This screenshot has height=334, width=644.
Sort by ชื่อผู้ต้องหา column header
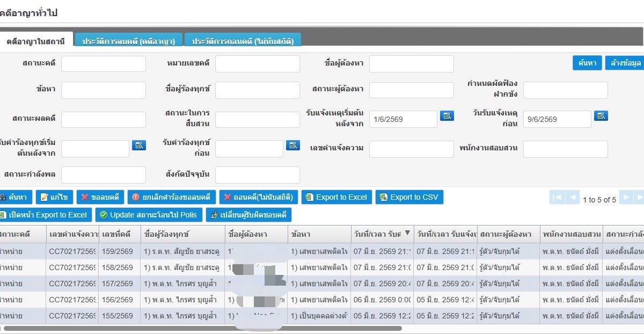[256, 234]
